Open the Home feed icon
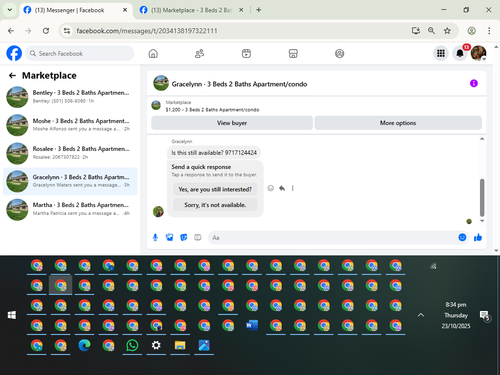The image size is (500, 375). coord(153,53)
